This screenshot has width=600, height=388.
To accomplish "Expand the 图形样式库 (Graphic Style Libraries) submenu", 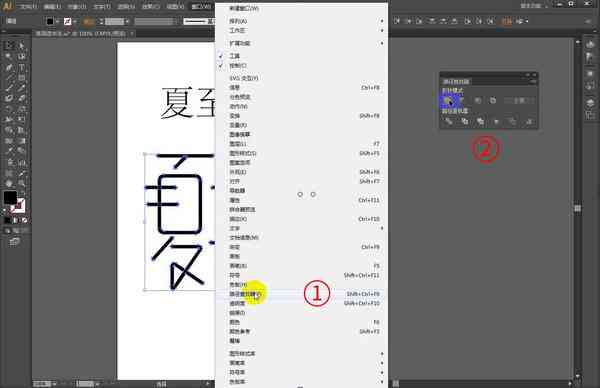I will click(301, 354).
